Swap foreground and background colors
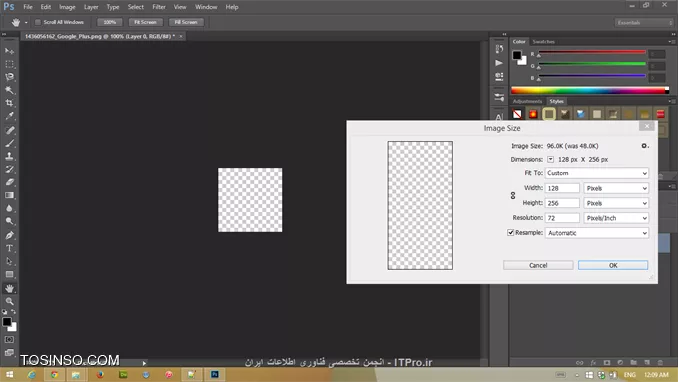Screen dimensions: 678x382 coord(13,311)
